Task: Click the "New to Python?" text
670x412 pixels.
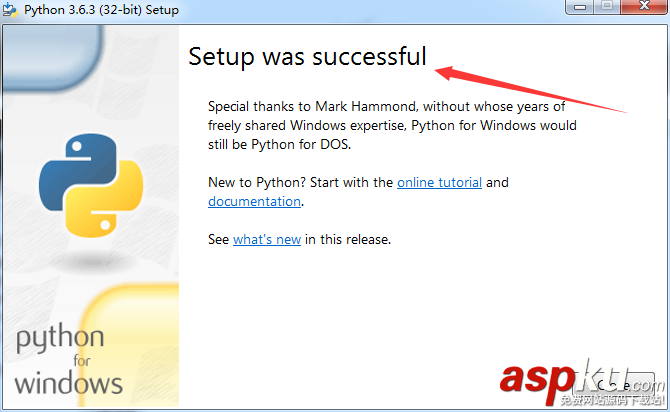Action: pyautogui.click(x=250, y=182)
